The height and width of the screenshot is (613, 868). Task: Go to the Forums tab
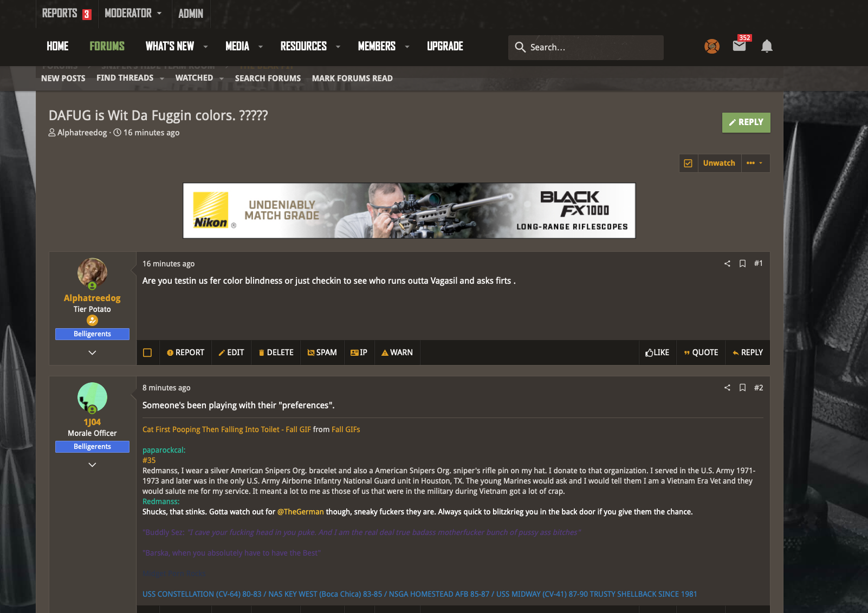(x=107, y=46)
